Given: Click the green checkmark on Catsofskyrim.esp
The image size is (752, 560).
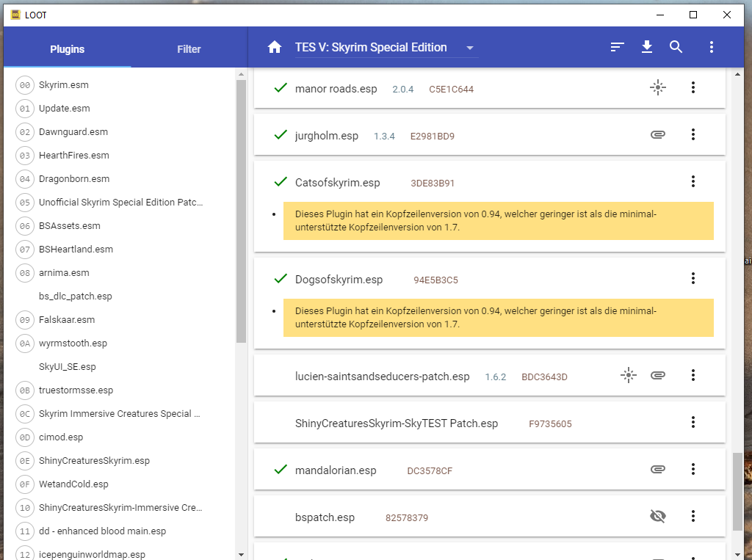Looking at the screenshot, I should click(280, 182).
